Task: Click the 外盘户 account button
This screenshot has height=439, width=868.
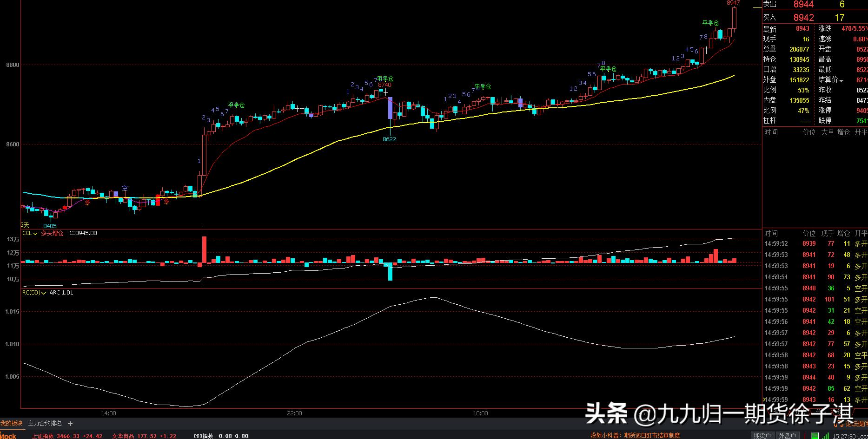Action: [x=787, y=435]
